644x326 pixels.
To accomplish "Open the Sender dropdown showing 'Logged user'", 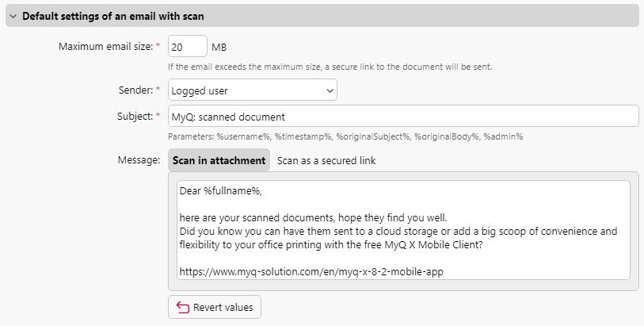I will pyautogui.click(x=246, y=90).
